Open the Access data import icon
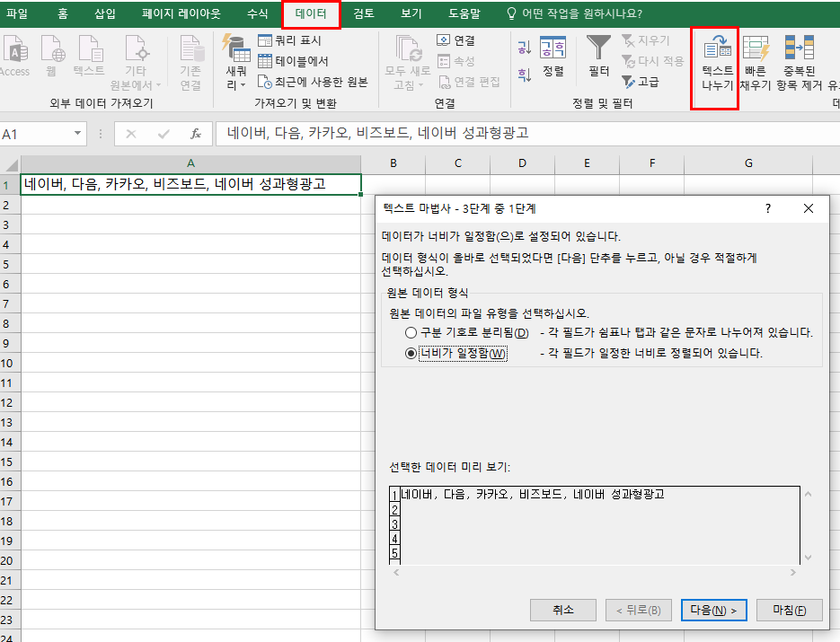 [14, 57]
